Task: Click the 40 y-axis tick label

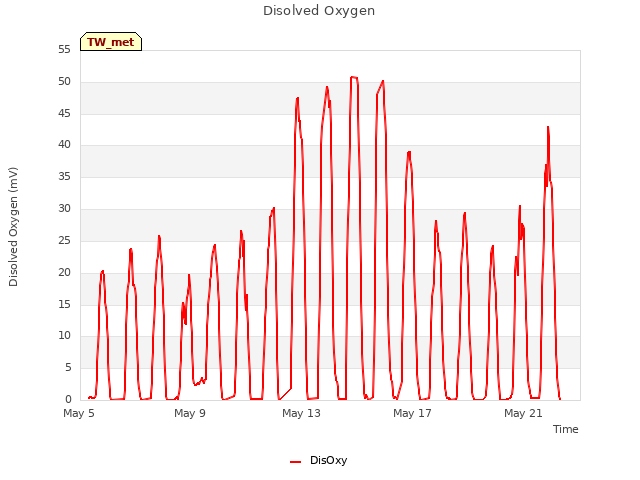Action: tap(64, 144)
